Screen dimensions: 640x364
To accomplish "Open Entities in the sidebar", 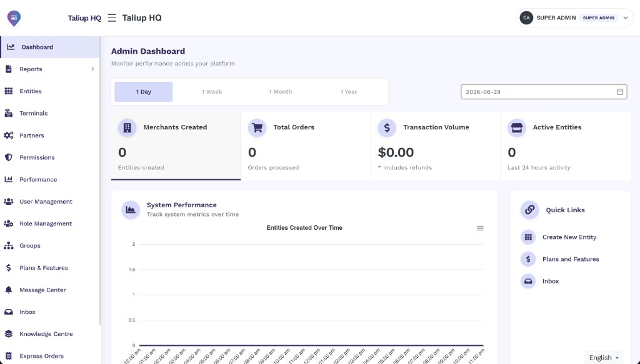I will point(50,91).
